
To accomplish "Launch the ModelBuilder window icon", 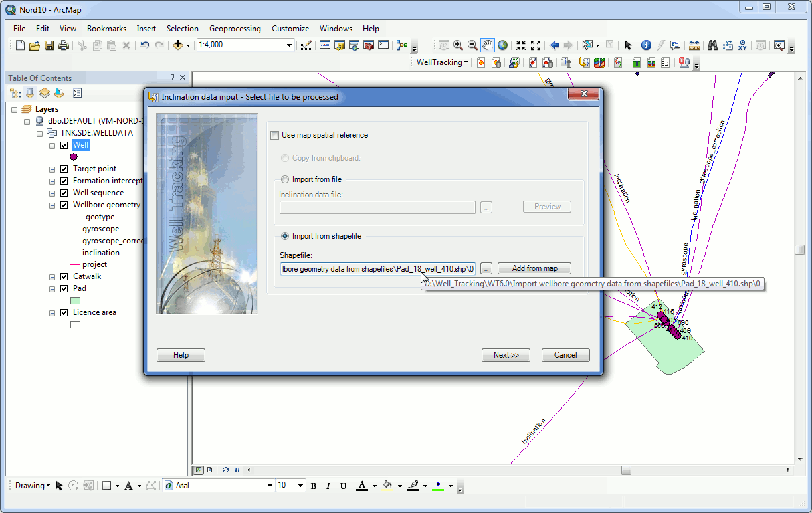I will 401,45.
